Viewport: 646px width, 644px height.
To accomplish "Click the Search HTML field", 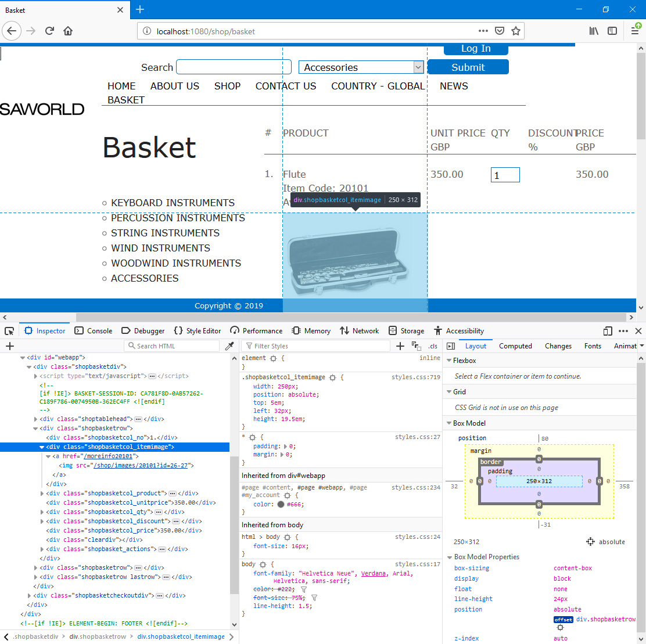I will point(171,346).
